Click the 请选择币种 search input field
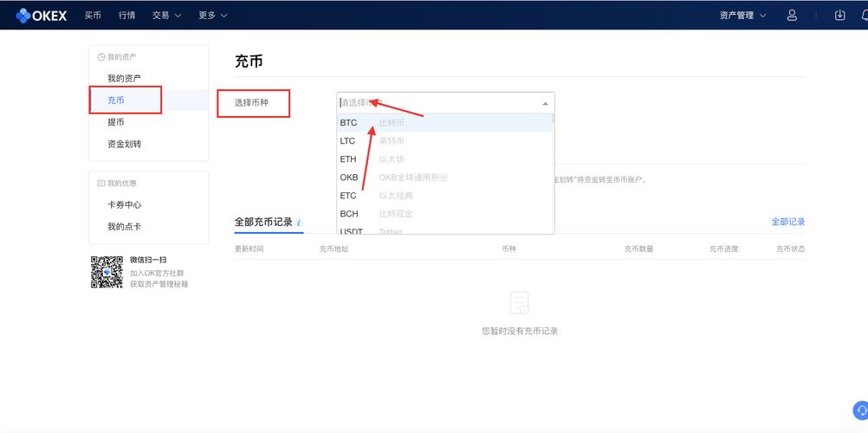This screenshot has width=868, height=433. (437, 103)
